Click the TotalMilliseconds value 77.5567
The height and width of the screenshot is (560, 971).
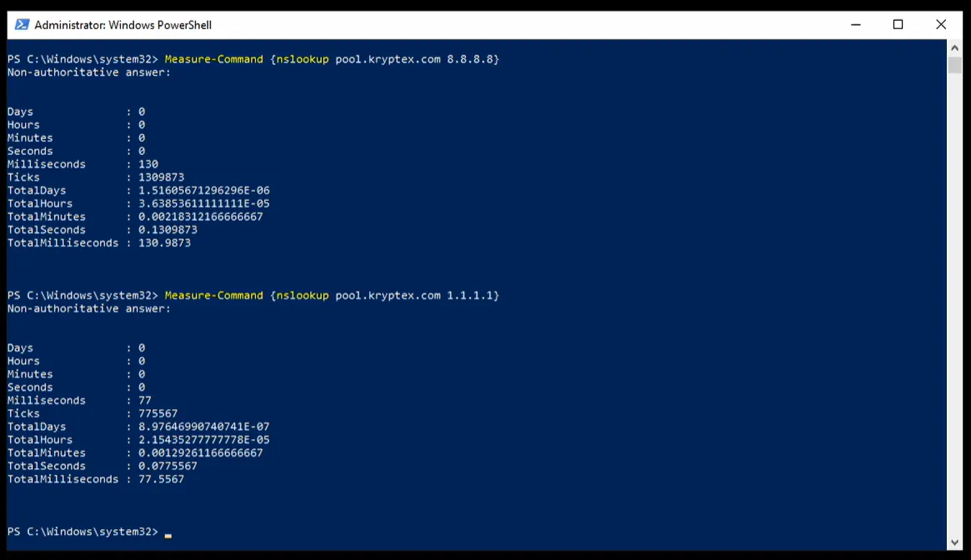click(x=161, y=480)
